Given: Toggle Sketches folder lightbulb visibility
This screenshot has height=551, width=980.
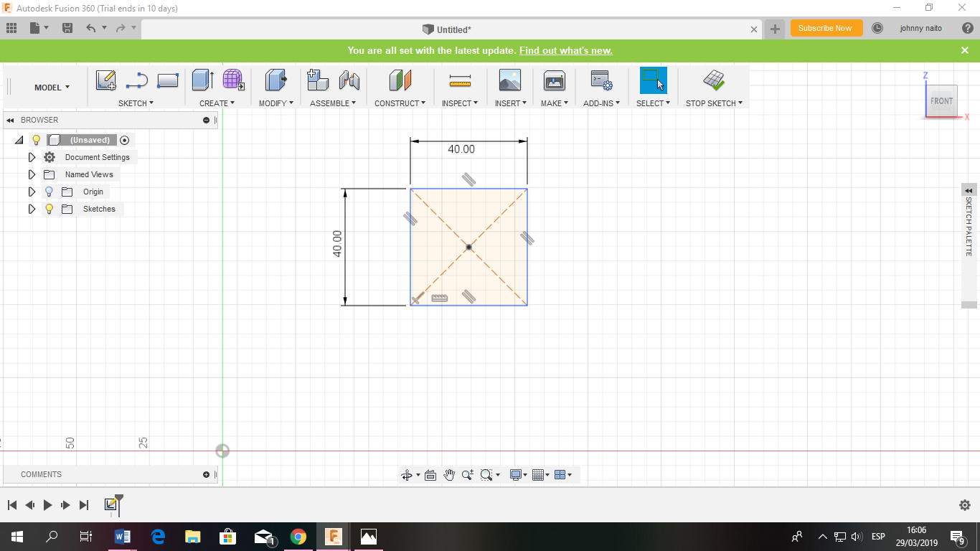Looking at the screenshot, I should tap(49, 209).
